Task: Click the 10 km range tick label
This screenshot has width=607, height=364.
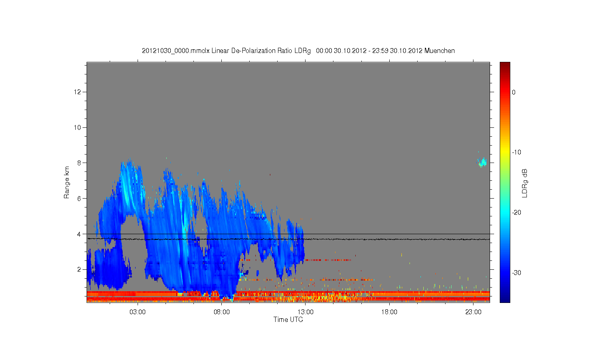Action: (78, 127)
